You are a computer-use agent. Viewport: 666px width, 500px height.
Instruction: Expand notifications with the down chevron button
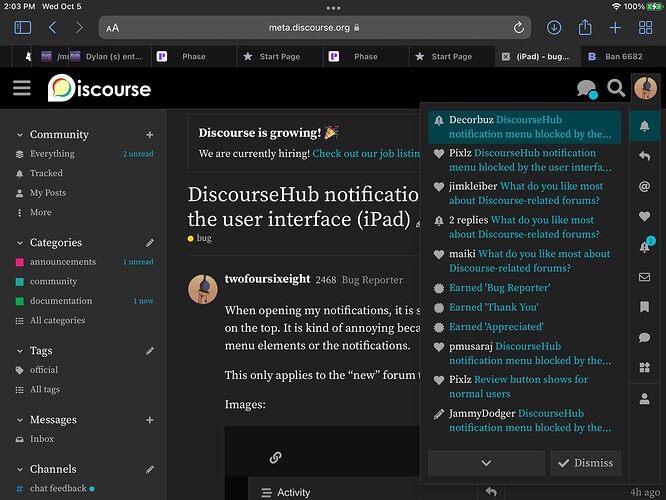pos(486,463)
